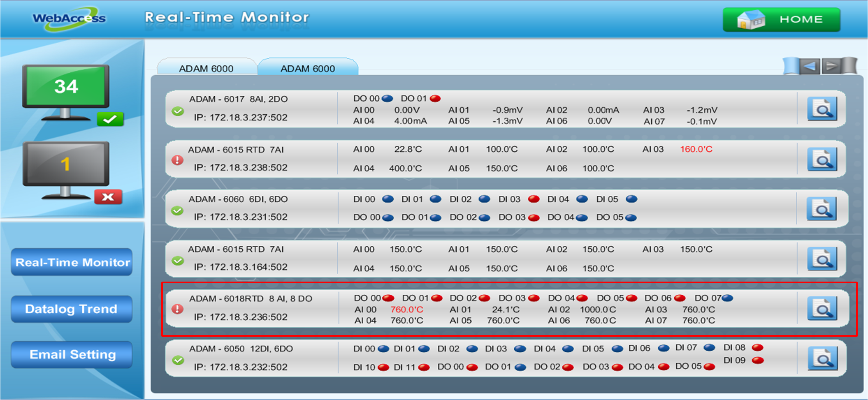
Task: Click the WebAccess logo
Action: coord(69,18)
